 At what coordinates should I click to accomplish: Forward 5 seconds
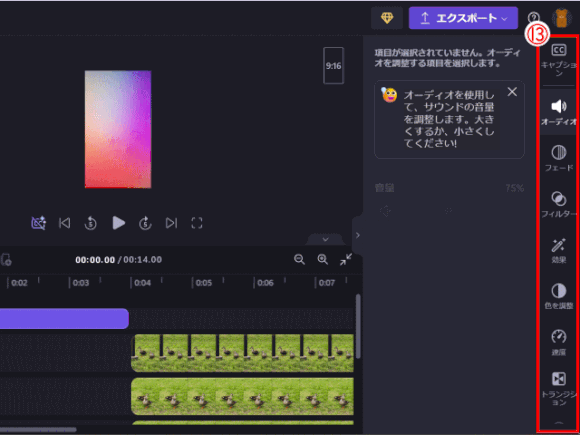145,223
